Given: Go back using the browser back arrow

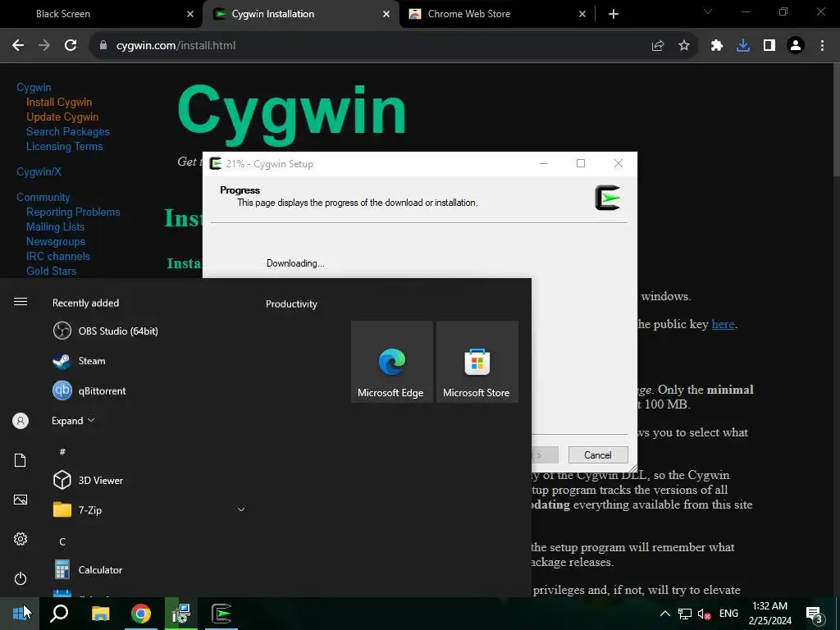Looking at the screenshot, I should (18, 46).
